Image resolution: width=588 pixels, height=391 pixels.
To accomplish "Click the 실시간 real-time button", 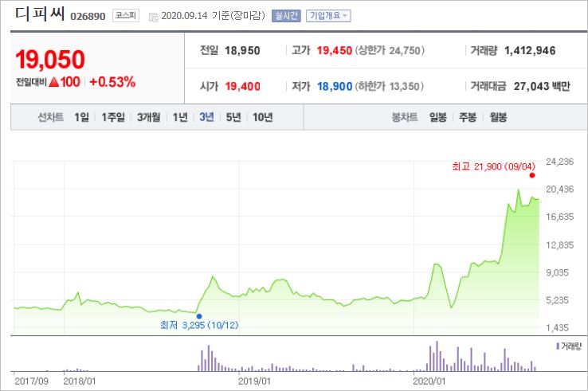I will (x=286, y=16).
